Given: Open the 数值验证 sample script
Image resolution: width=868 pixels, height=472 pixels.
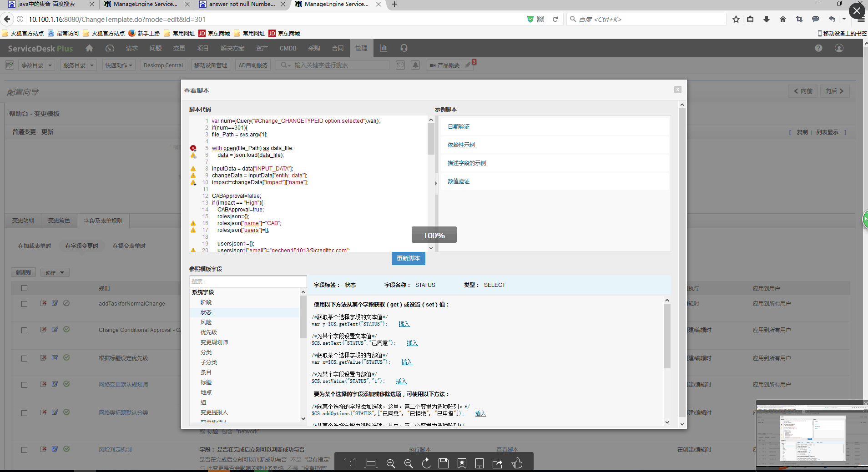Looking at the screenshot, I should pos(459,181).
